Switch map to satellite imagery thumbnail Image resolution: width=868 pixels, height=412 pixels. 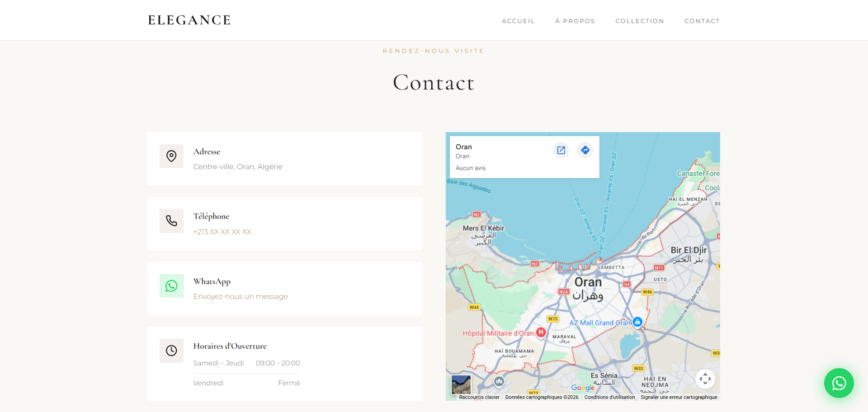tap(461, 384)
